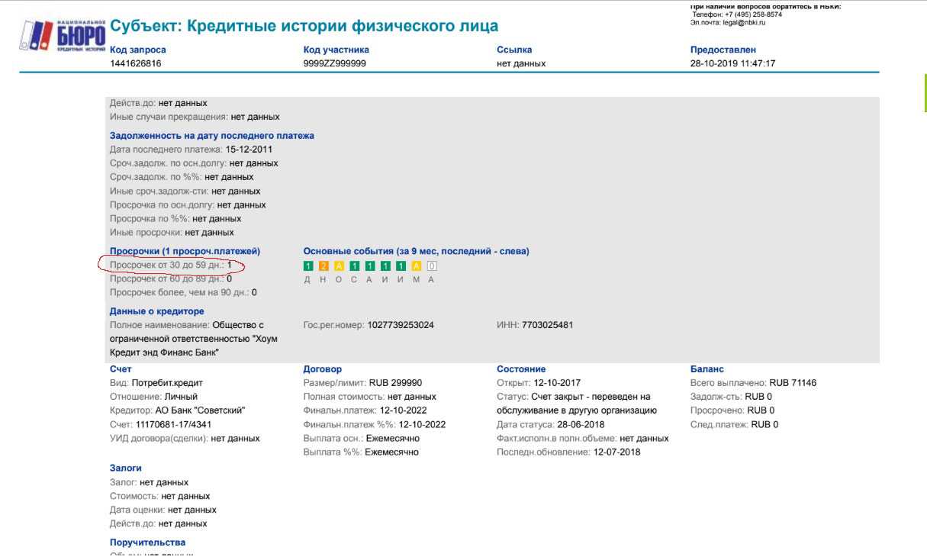Click the NBKI bureau logo
927x560 pixels.
click(63, 36)
